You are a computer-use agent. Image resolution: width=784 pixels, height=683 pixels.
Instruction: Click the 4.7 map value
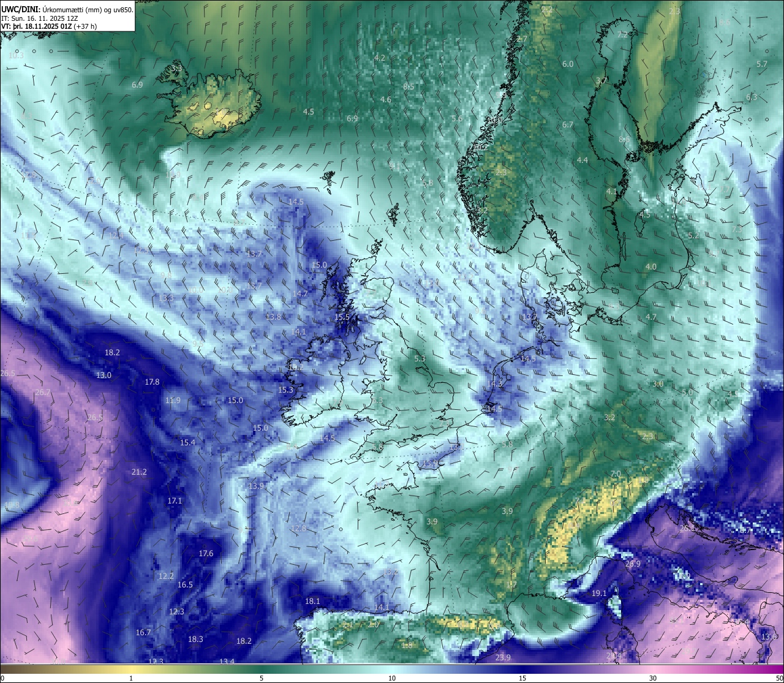pyautogui.click(x=651, y=317)
